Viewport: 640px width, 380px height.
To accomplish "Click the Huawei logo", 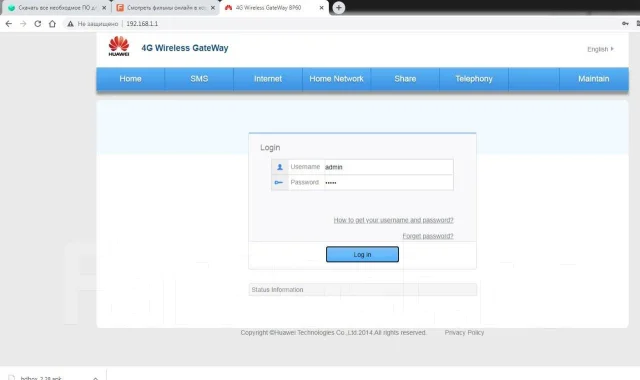I will click(x=119, y=46).
